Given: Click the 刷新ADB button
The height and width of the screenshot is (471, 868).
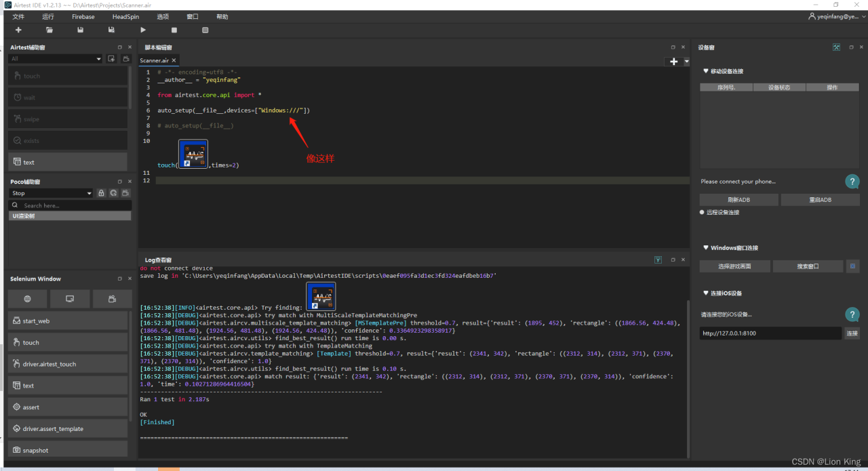Looking at the screenshot, I should [739, 200].
